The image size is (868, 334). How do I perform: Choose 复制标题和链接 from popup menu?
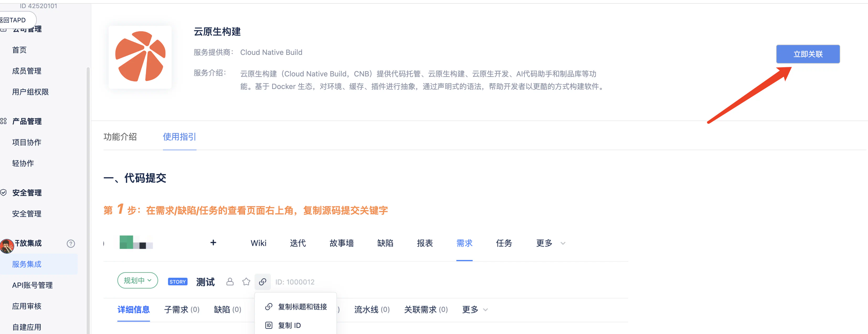pyautogui.click(x=302, y=307)
